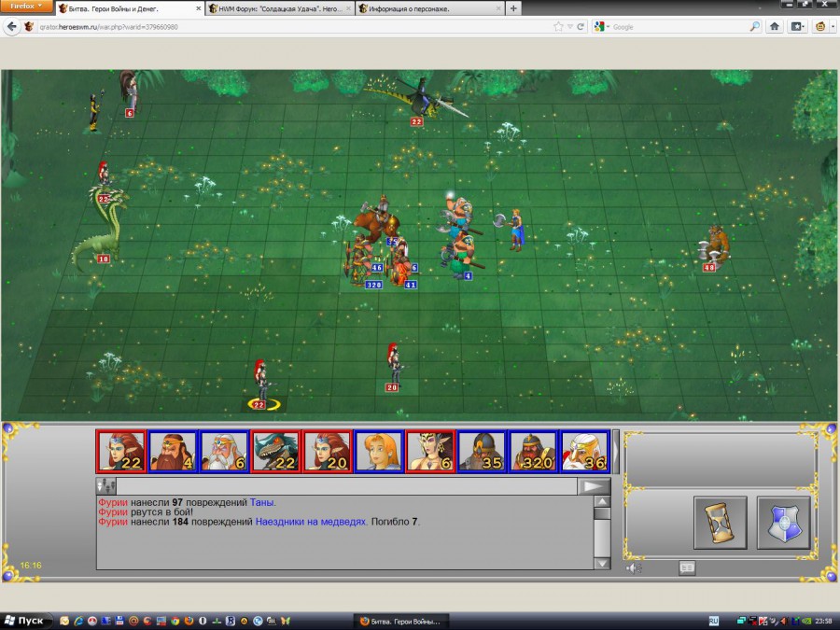840x630 pixels.
Task: Launch Google Chrome from quick launch
Action: [x=175, y=622]
